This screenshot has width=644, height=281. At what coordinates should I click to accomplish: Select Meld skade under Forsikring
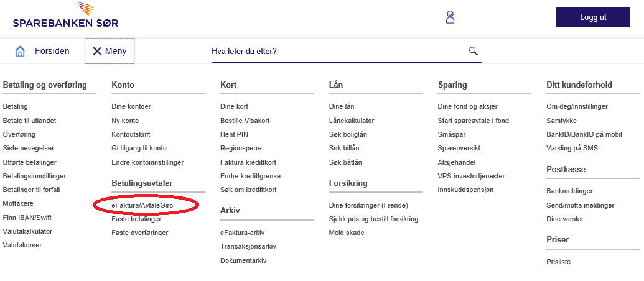point(347,233)
